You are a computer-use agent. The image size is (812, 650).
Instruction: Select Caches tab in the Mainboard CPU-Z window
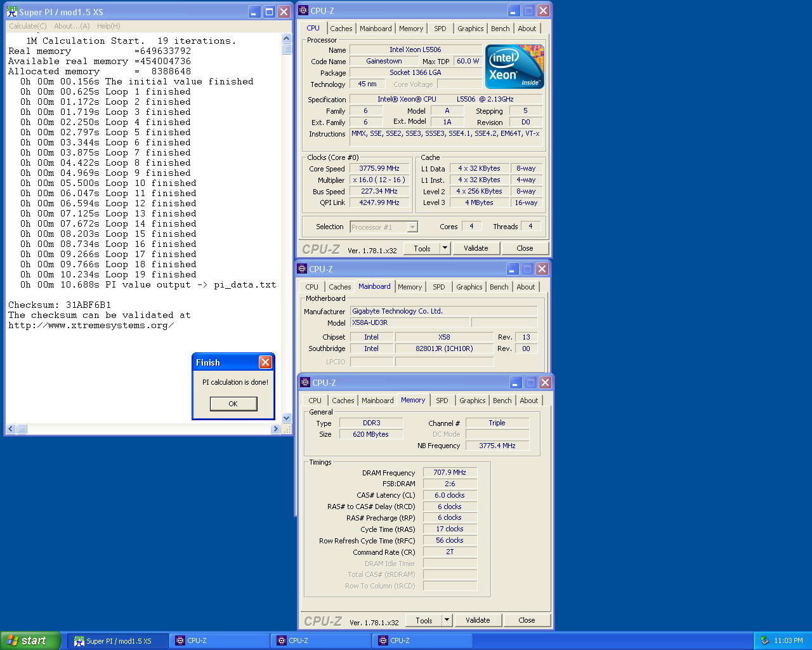340,287
